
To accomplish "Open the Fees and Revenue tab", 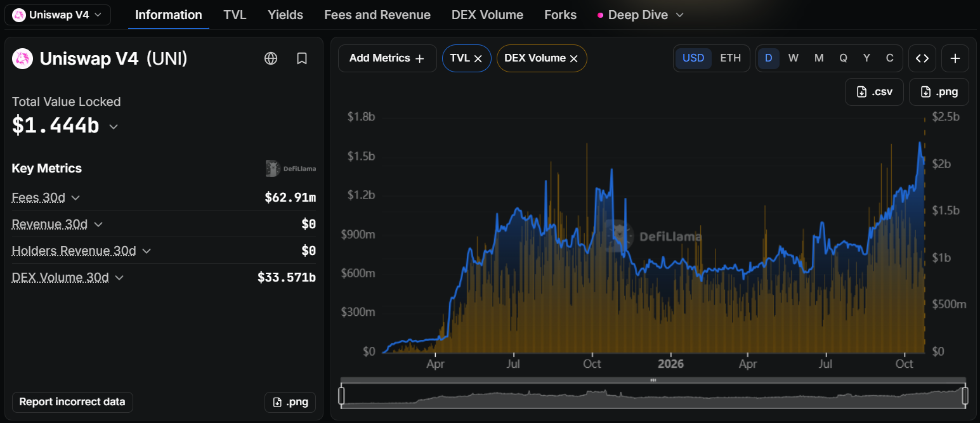I will coord(377,15).
